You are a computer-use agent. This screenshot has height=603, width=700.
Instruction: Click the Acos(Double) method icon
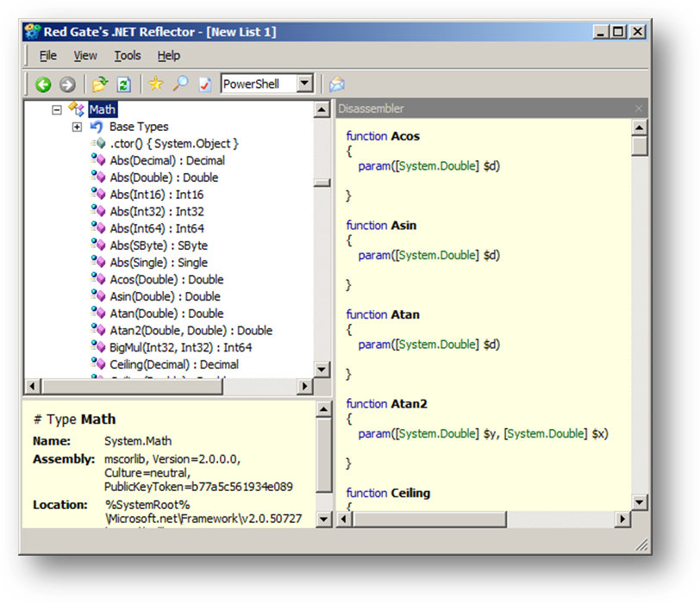(97, 279)
